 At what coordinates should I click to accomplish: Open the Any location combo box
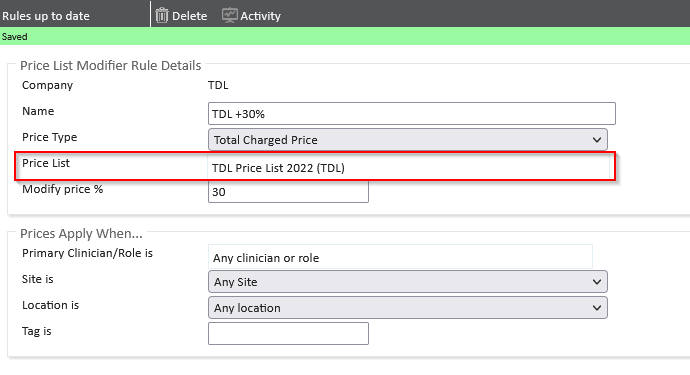pyautogui.click(x=407, y=308)
